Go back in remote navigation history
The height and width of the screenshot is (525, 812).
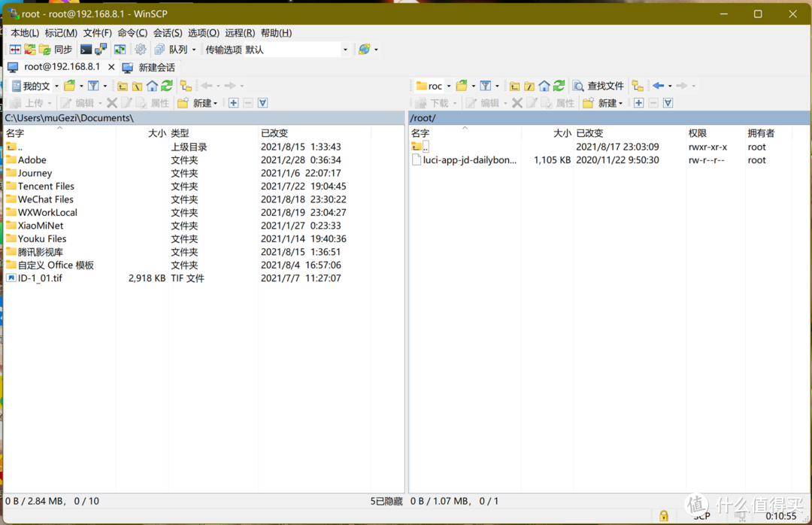point(659,85)
